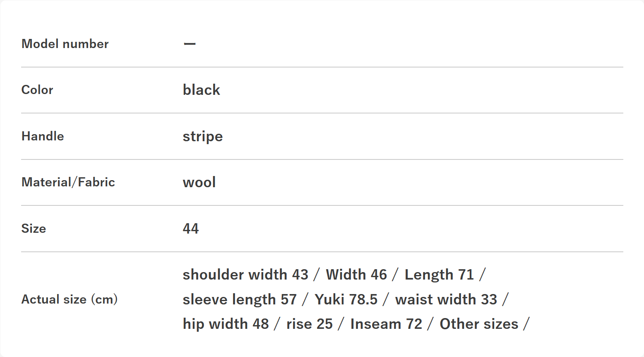Click the sleeve length 57 measurement

click(x=240, y=299)
